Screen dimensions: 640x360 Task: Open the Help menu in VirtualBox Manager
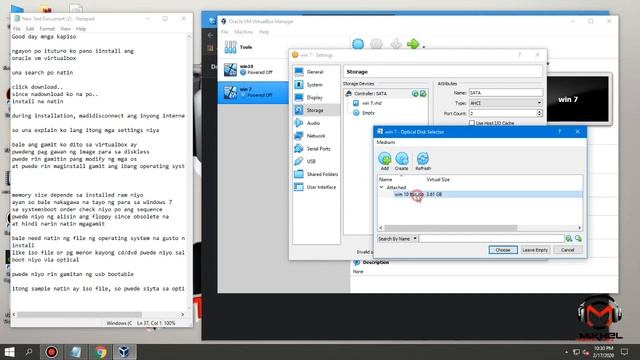(264, 32)
